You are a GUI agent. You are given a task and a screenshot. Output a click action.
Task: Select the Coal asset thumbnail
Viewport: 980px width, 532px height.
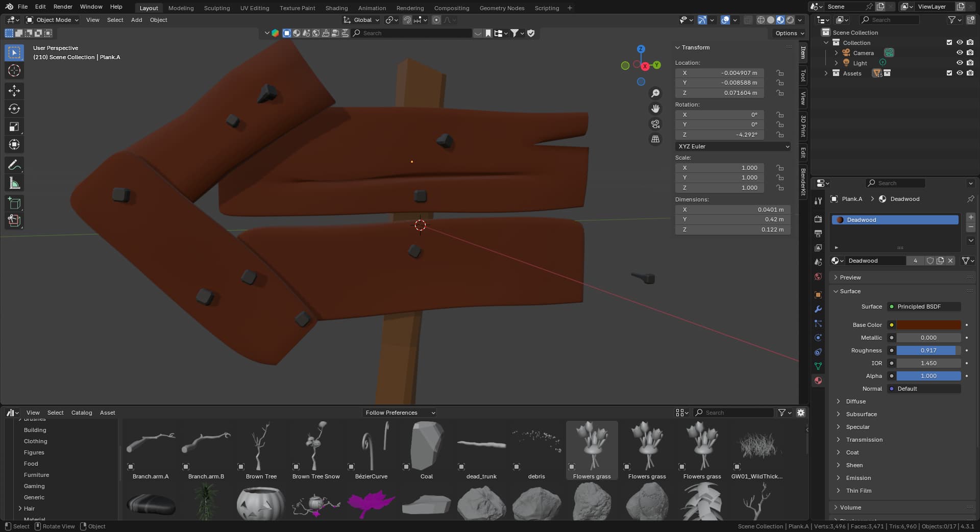[426, 447]
